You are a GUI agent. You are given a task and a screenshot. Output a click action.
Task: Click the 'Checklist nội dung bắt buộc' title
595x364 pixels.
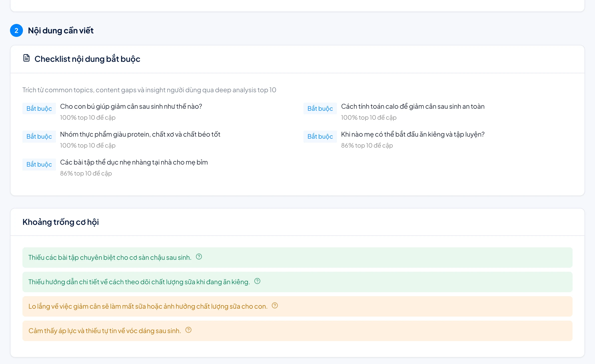click(x=87, y=59)
